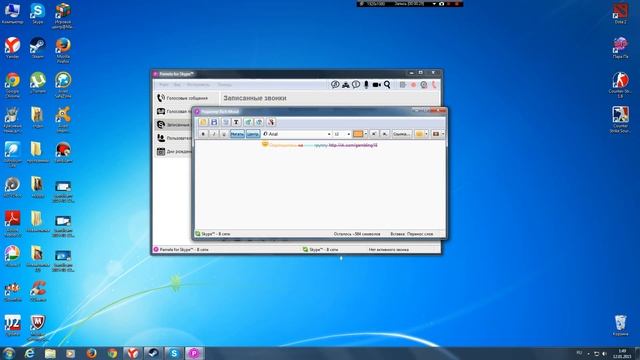Click the notes page icon in Pamela toolbar
Viewport: 640px width, 360px height.
click(403, 85)
